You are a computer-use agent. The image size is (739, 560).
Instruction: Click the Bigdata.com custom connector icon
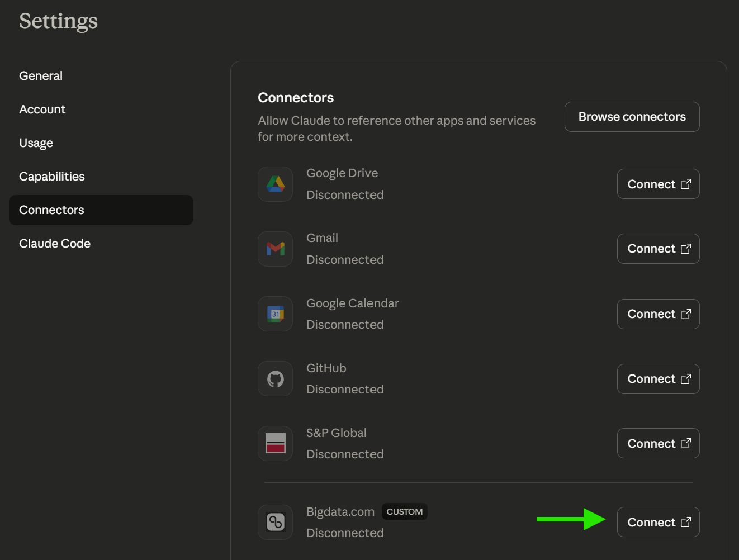[x=275, y=522]
